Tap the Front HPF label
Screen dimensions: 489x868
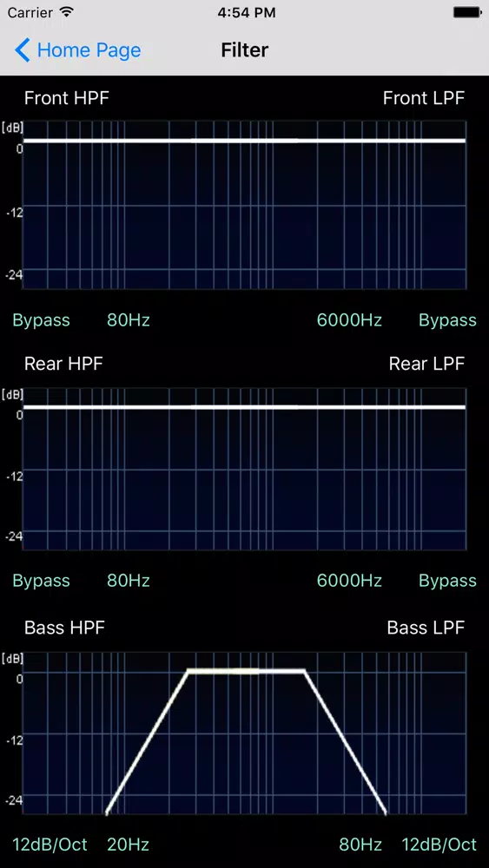67,99
